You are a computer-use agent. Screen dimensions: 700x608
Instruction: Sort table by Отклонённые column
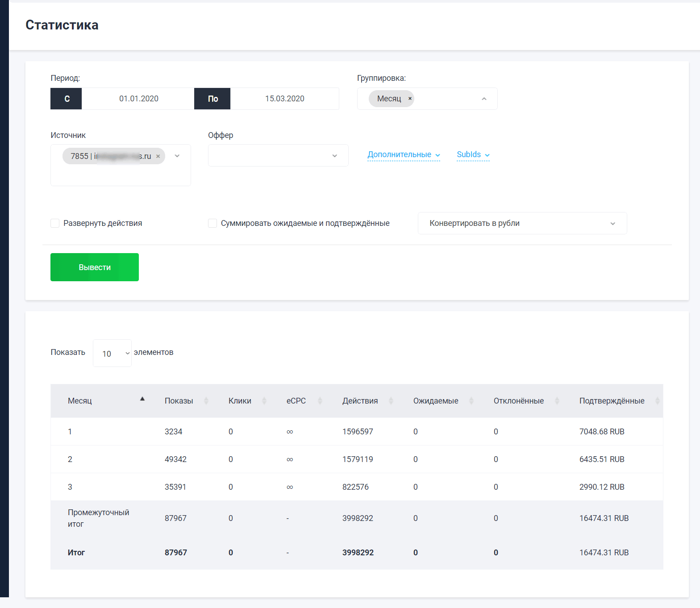[x=557, y=401]
